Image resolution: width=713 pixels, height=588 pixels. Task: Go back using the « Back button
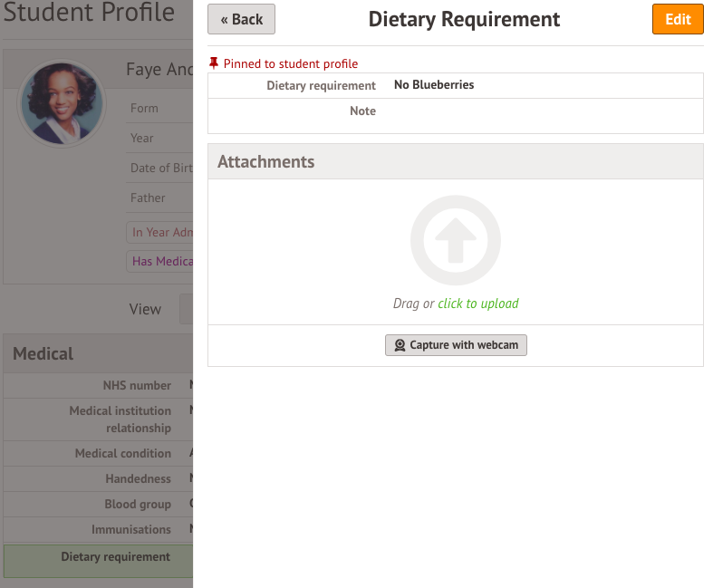point(241,19)
